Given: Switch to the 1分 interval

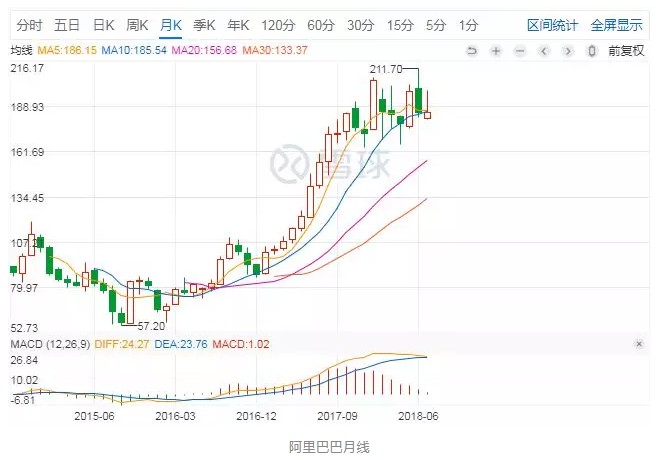Looking at the screenshot, I should (x=468, y=26).
